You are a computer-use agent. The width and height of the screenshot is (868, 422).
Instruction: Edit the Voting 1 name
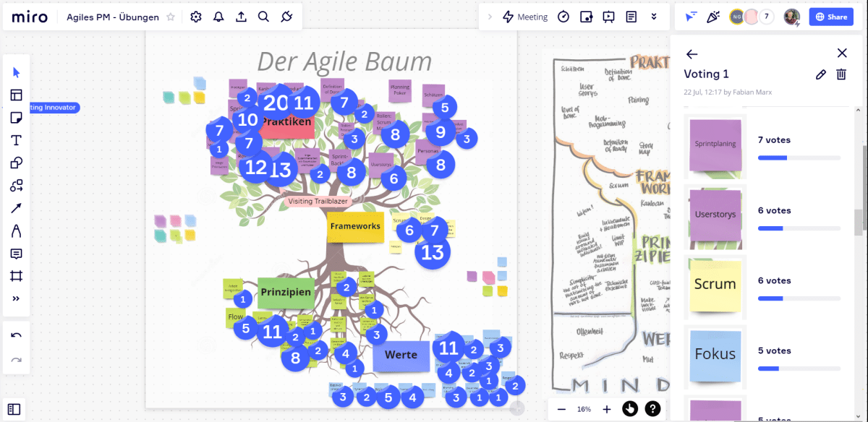(821, 74)
